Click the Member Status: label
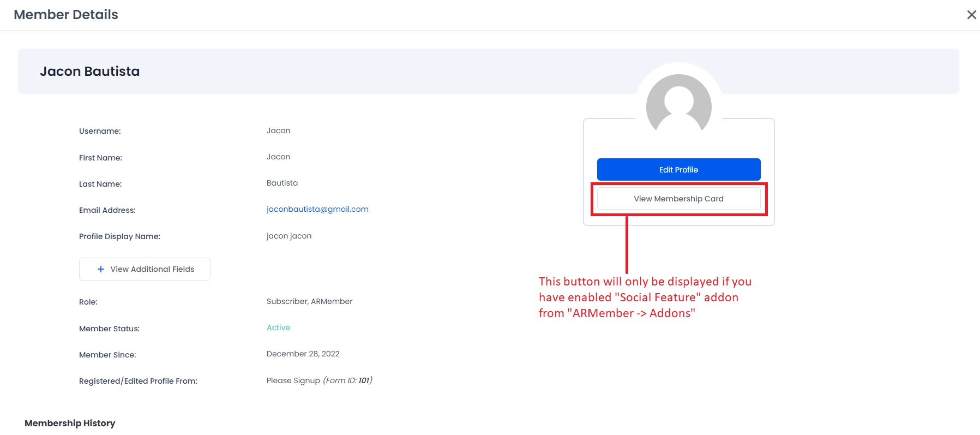Viewport: 980px width, 435px height. (x=109, y=329)
